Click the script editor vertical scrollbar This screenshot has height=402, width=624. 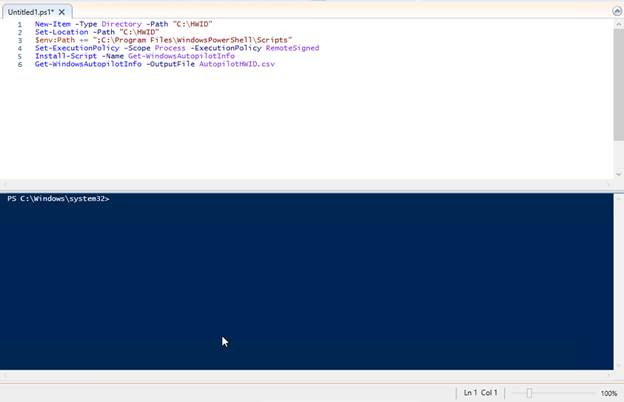click(x=616, y=100)
